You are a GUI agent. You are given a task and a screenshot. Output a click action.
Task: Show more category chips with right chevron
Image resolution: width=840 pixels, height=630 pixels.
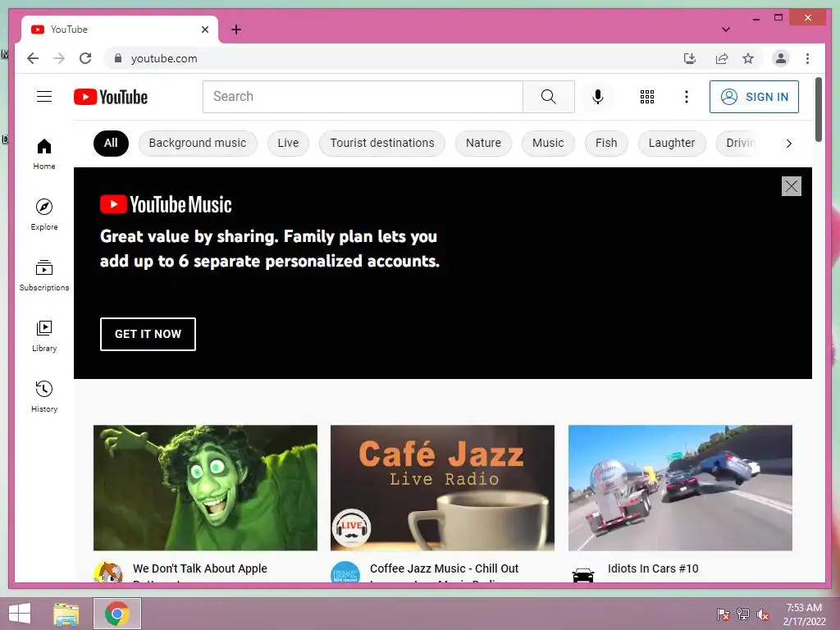point(788,143)
